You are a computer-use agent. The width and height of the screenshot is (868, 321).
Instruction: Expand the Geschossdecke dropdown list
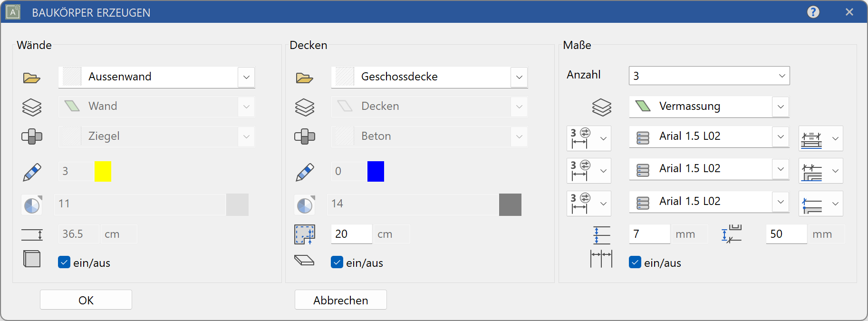click(519, 77)
